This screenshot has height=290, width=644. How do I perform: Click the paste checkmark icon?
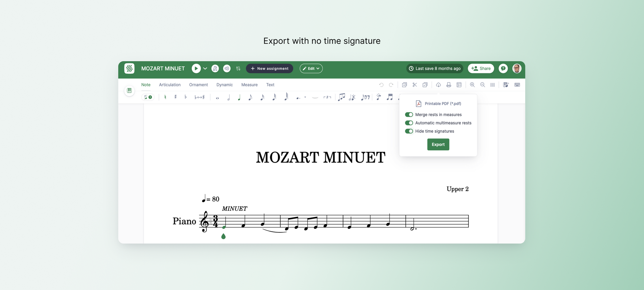pos(425,85)
